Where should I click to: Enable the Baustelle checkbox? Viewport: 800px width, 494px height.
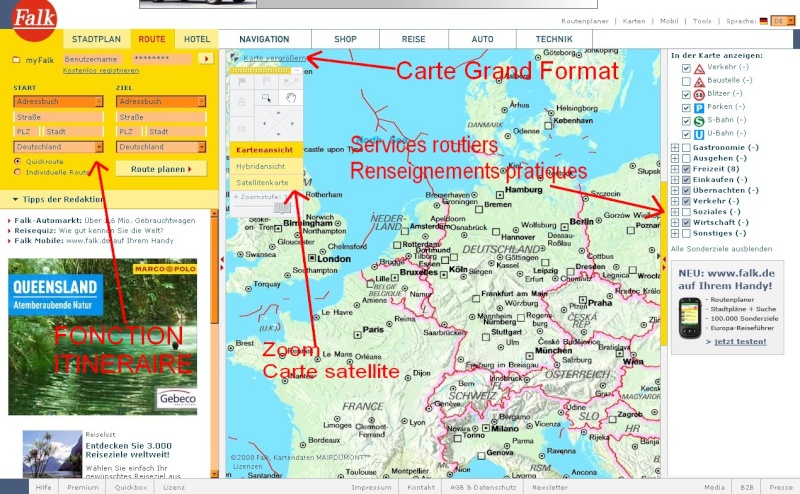[686, 82]
